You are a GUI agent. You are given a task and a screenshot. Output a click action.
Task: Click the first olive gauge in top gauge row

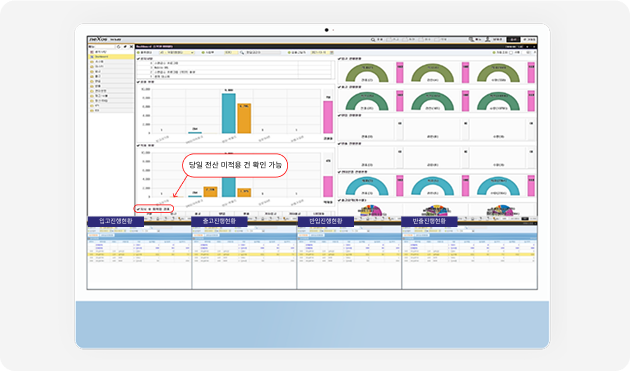pos(367,73)
